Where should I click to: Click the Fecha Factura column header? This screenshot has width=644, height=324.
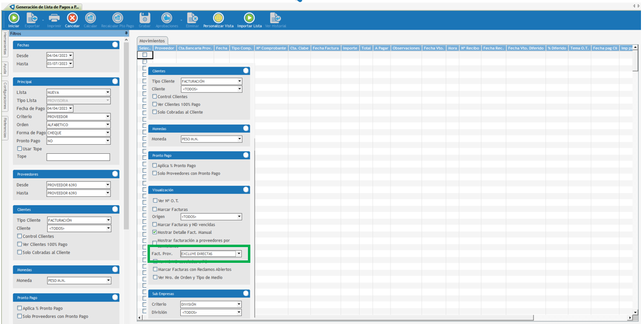point(326,48)
